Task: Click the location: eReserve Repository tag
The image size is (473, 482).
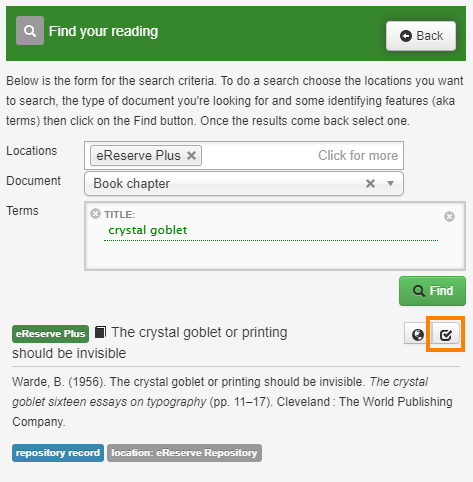Action: tap(184, 453)
